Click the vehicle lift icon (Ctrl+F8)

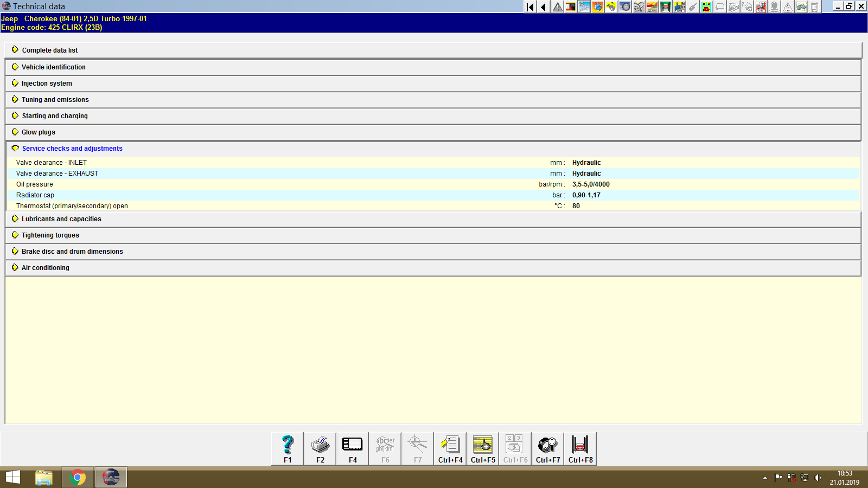(x=580, y=448)
